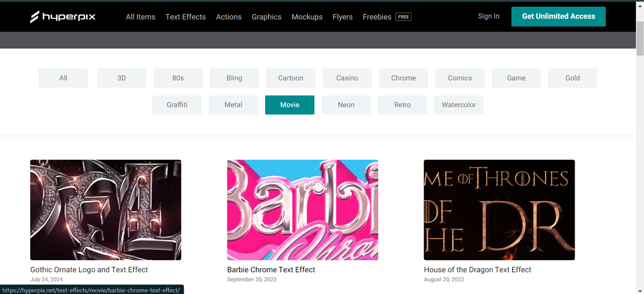Open the All Items menu
Image resolution: width=644 pixels, height=294 pixels.
click(x=140, y=17)
